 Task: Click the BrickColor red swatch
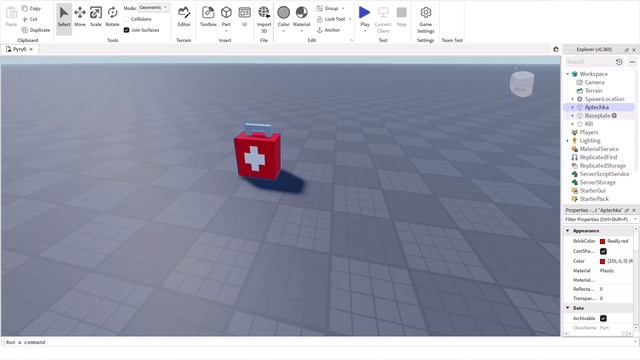pyautogui.click(x=602, y=241)
